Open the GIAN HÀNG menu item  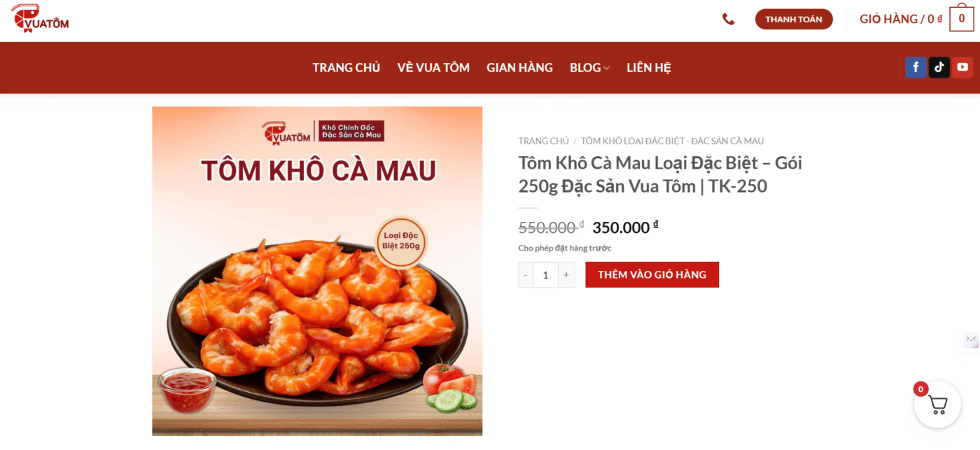[519, 68]
